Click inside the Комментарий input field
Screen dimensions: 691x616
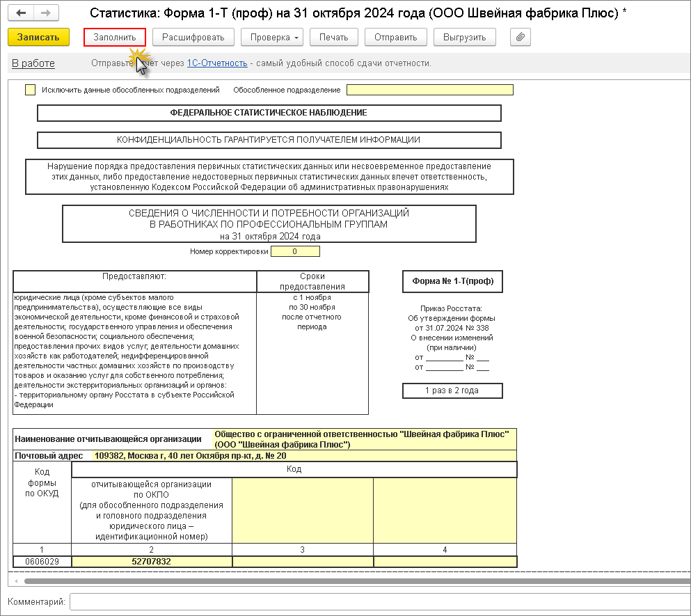pos(380,601)
